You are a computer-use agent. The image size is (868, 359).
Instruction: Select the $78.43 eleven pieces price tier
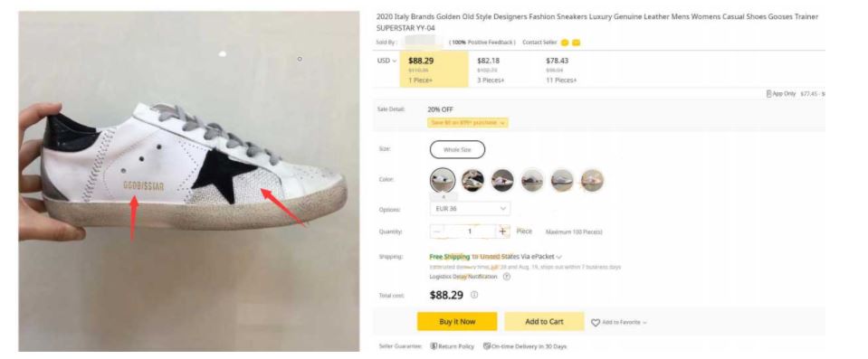[561, 70]
